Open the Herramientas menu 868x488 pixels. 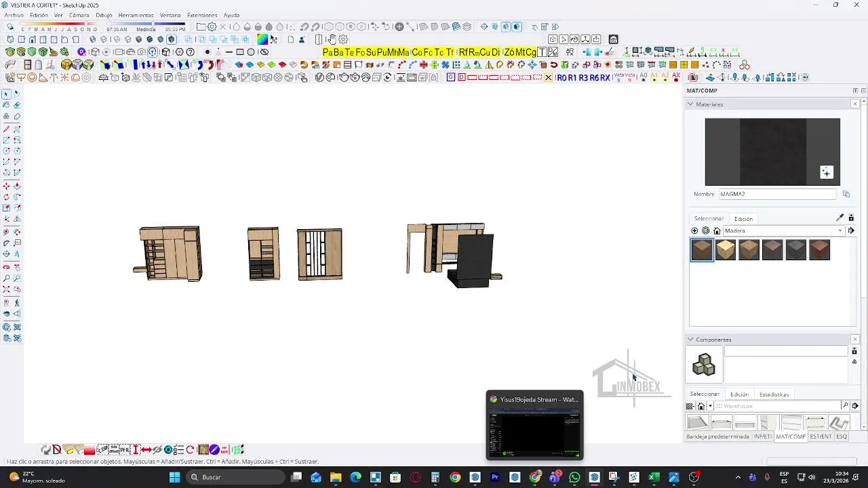(x=136, y=15)
